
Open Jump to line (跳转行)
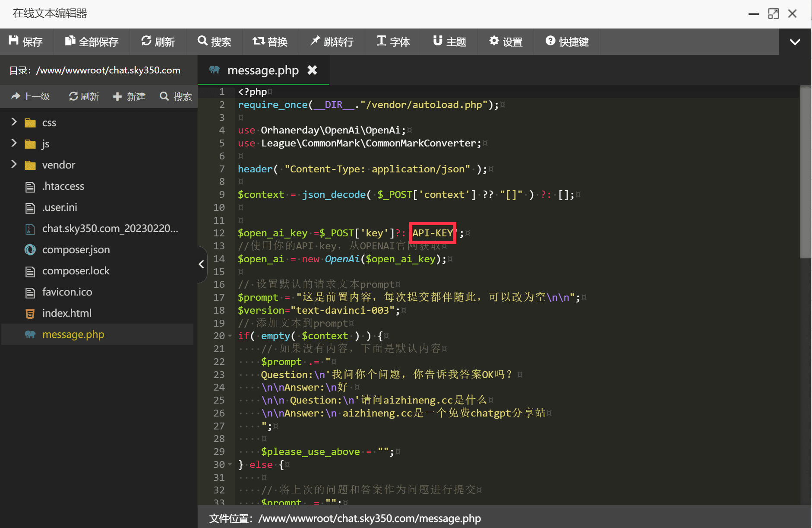332,41
